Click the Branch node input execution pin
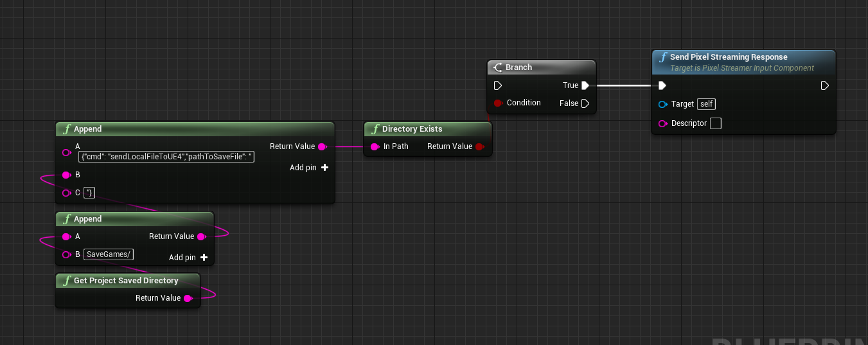 tap(498, 85)
